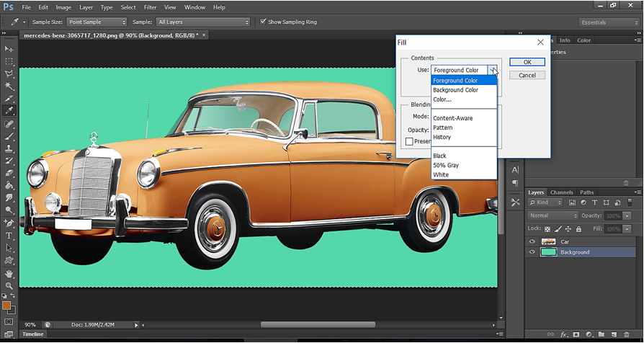This screenshot has width=644, height=343.
Task: Open the Image menu
Action: (x=63, y=7)
